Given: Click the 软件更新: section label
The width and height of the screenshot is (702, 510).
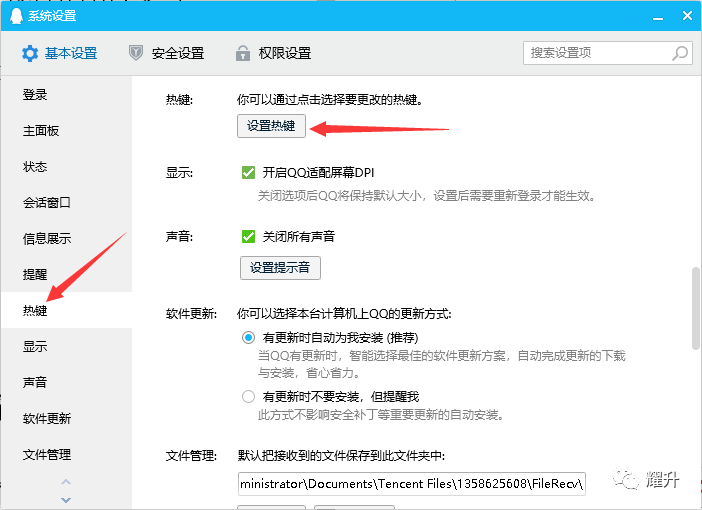Looking at the screenshot, I should point(191,314).
